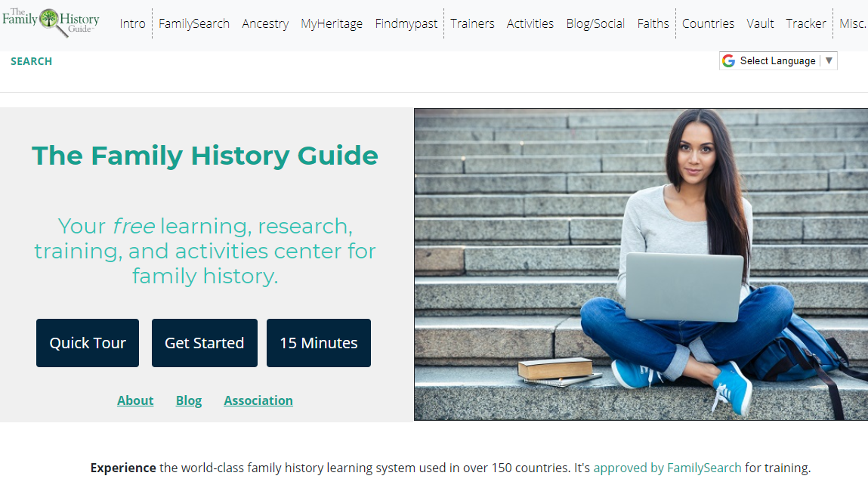
Task: Click the SEARCH link
Action: tap(31, 61)
